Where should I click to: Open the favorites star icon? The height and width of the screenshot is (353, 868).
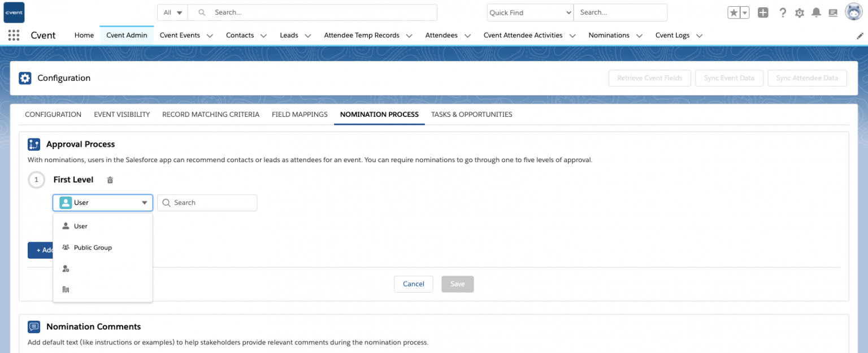tap(734, 13)
